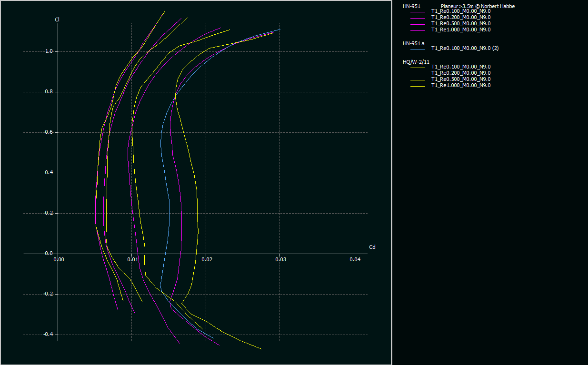Click the blue line swatch for HN-951 a
The image size is (588, 365).
click(417, 49)
